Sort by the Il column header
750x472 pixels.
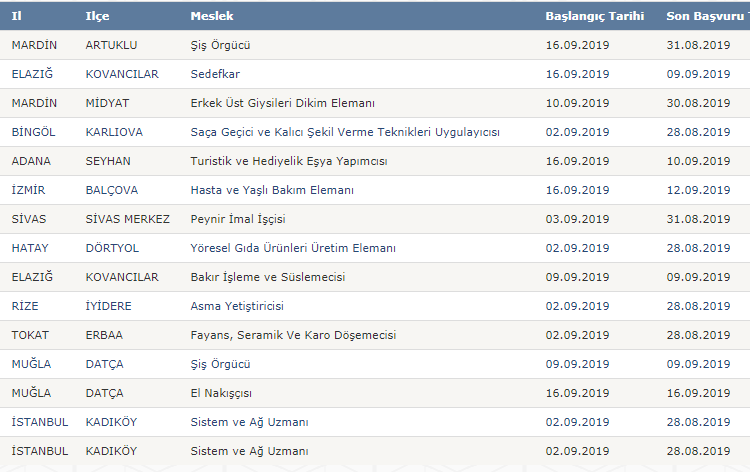(16, 16)
